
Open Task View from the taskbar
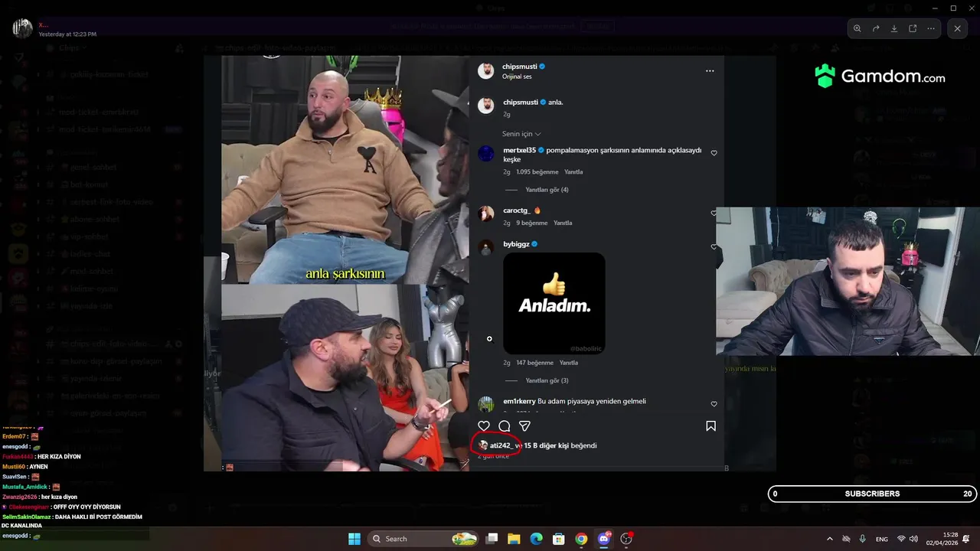pyautogui.click(x=492, y=539)
